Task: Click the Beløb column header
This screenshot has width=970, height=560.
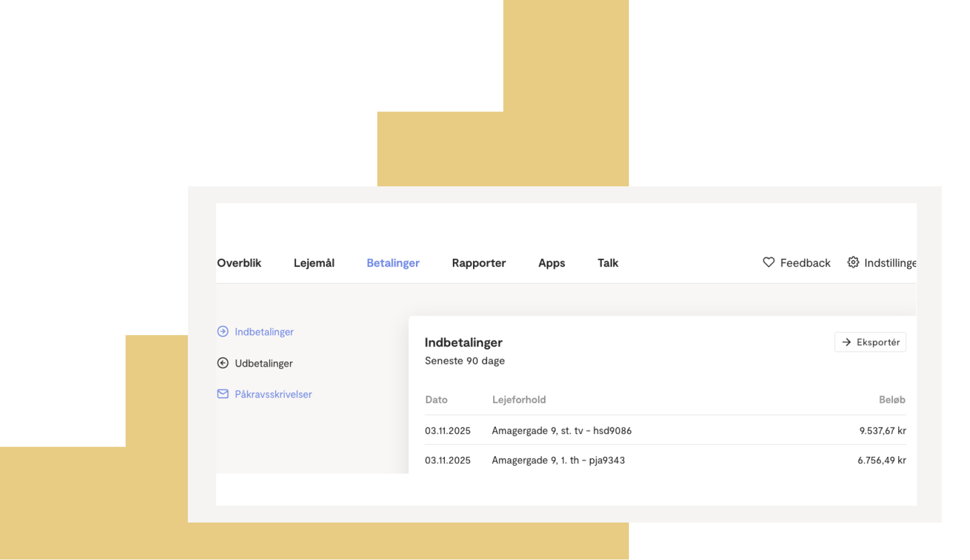Action: coord(892,400)
